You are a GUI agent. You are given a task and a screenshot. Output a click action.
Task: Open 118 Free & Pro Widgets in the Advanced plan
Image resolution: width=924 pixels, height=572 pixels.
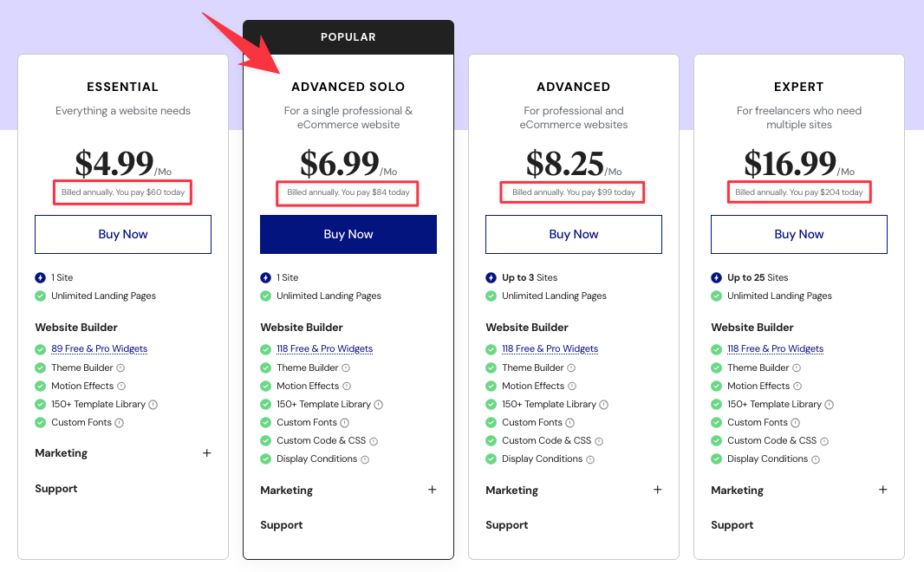(550, 348)
